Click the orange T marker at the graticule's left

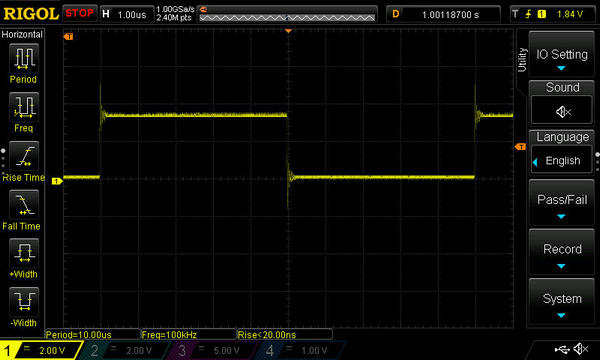point(68,37)
